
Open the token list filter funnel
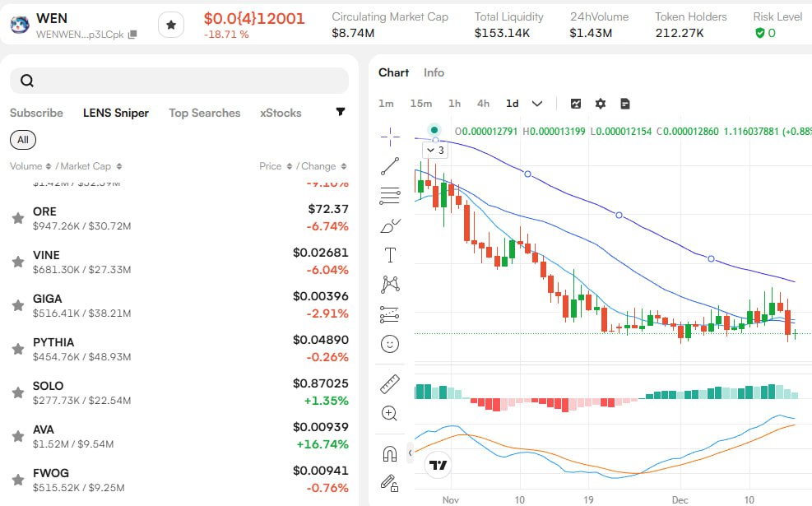pyautogui.click(x=341, y=111)
